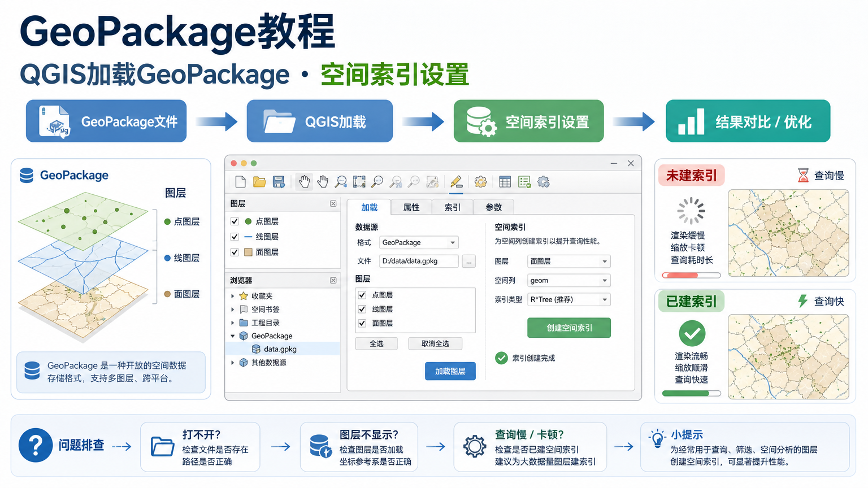Image resolution: width=868 pixels, height=488 pixels.
Task: Click the green progress bar under 已建索引
Action: tap(692, 393)
